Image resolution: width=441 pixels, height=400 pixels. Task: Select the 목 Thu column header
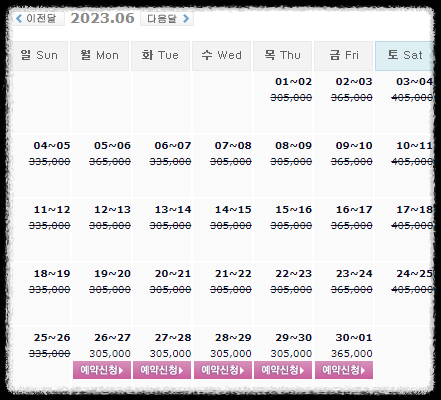282,56
